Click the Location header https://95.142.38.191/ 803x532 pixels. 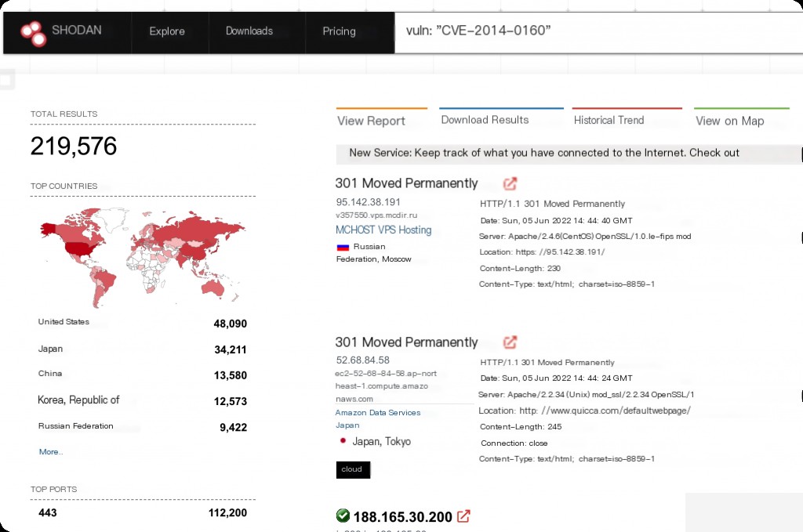click(x=543, y=252)
